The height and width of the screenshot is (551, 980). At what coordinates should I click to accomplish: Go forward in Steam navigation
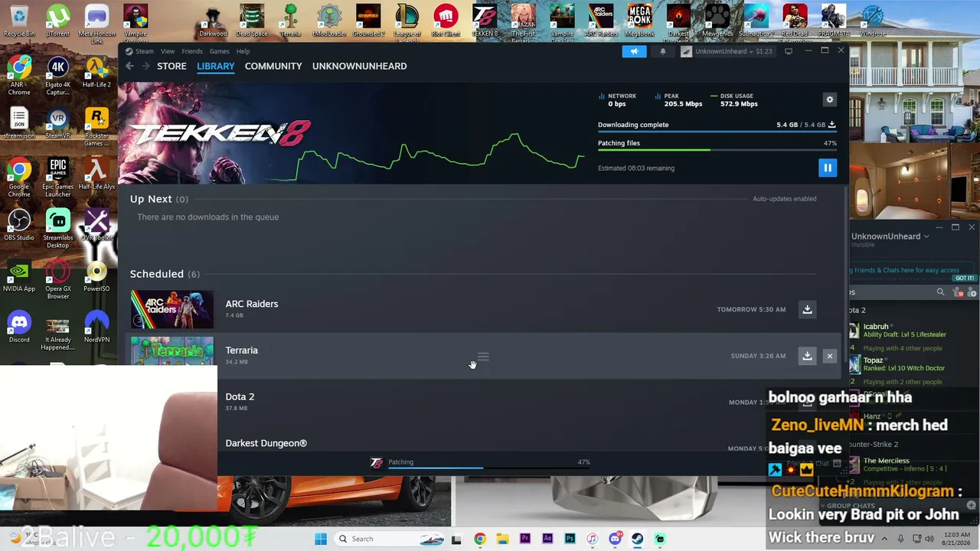(145, 66)
